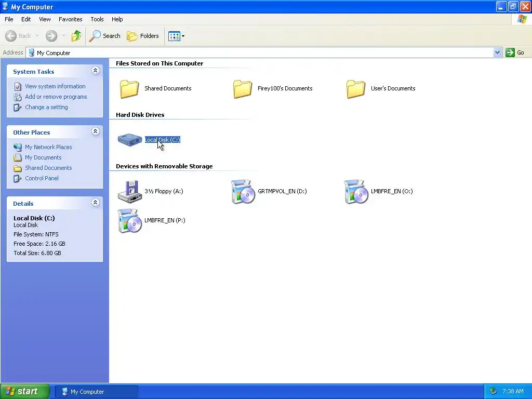Click Add or remove programs link
Image resolution: width=532 pixels, height=399 pixels.
tap(56, 97)
